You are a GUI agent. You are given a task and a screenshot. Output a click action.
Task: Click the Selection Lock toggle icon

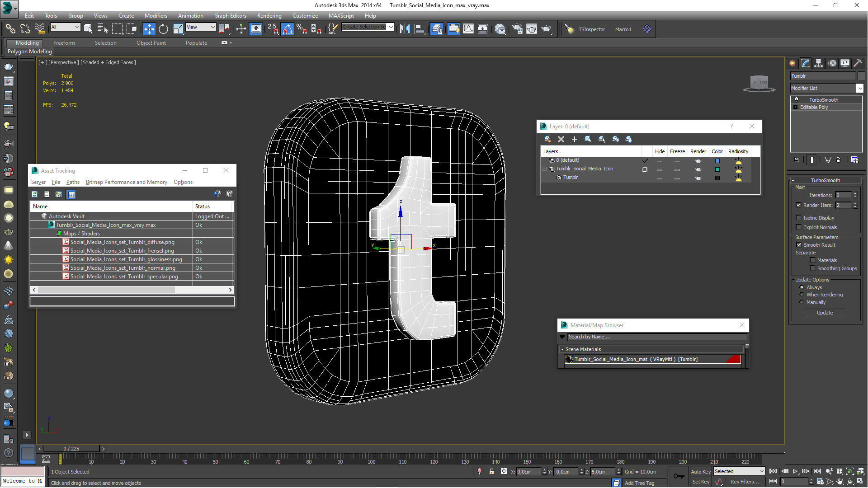491,472
